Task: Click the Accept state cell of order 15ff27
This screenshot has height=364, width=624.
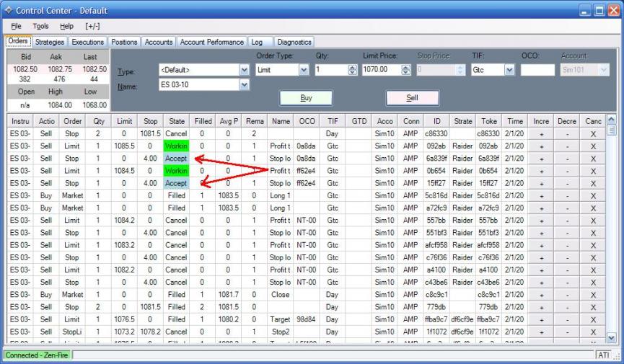Action: (x=176, y=183)
